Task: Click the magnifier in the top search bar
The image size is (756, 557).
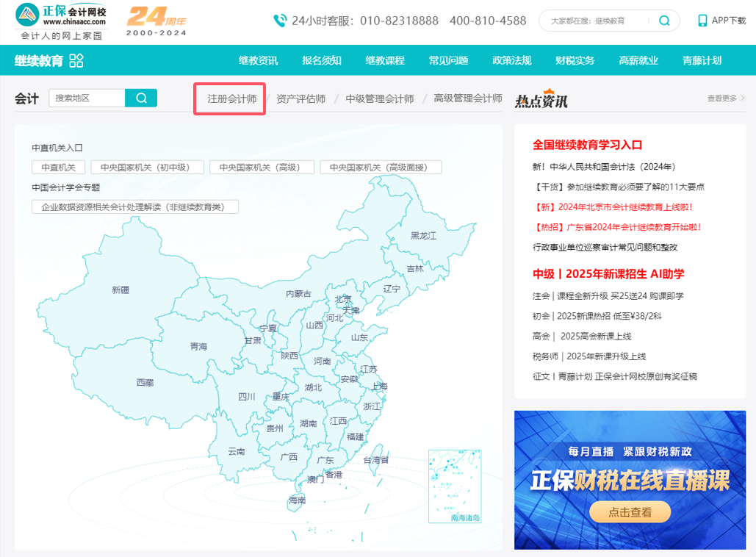Action: click(x=663, y=21)
